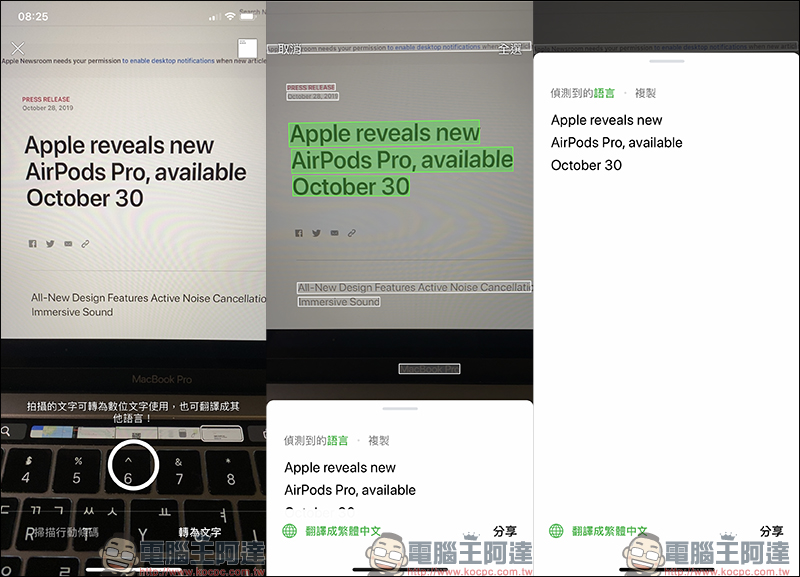800x577 pixels.
Task: Tap 翻譯成繁體中文 in the right screen
Action: [x=610, y=531]
